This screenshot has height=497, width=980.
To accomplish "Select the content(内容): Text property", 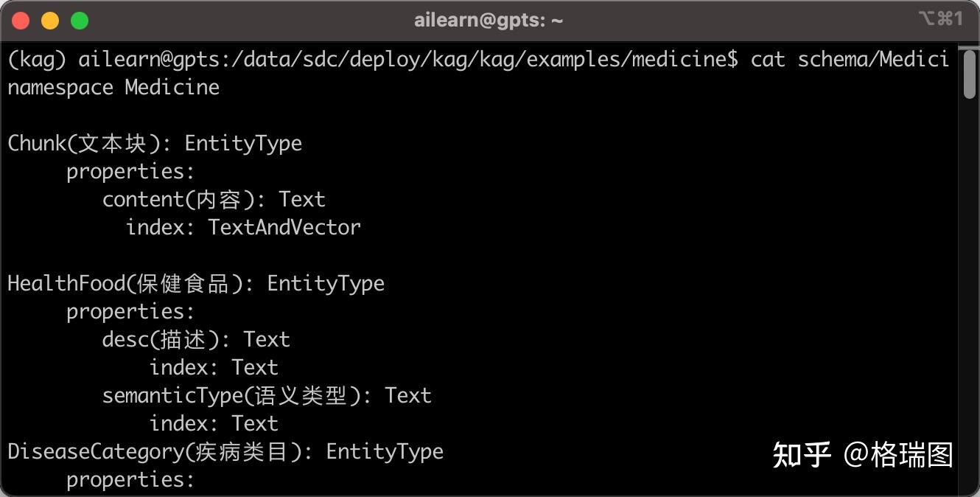I will pos(213,199).
